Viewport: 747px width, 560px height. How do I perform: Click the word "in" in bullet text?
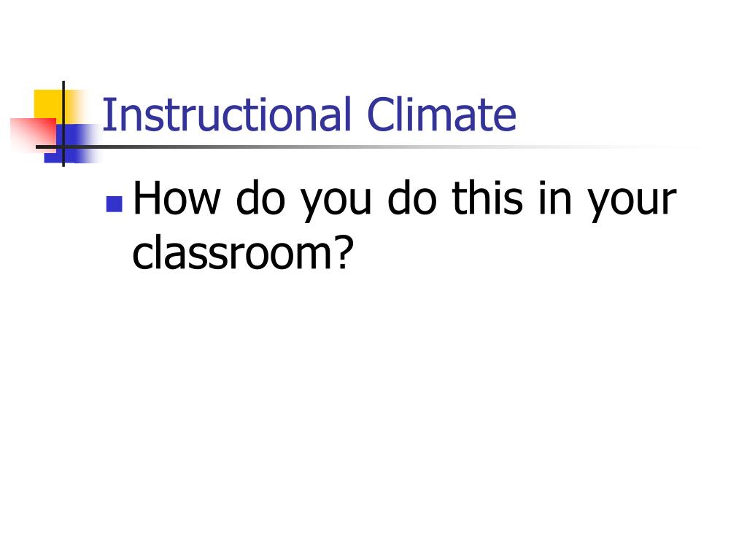(555, 197)
